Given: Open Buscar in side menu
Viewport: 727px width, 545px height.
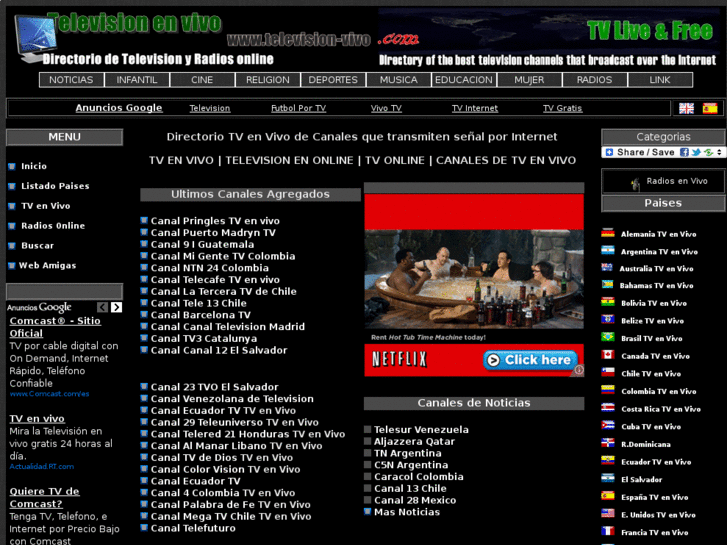Looking at the screenshot, I should click(x=38, y=246).
